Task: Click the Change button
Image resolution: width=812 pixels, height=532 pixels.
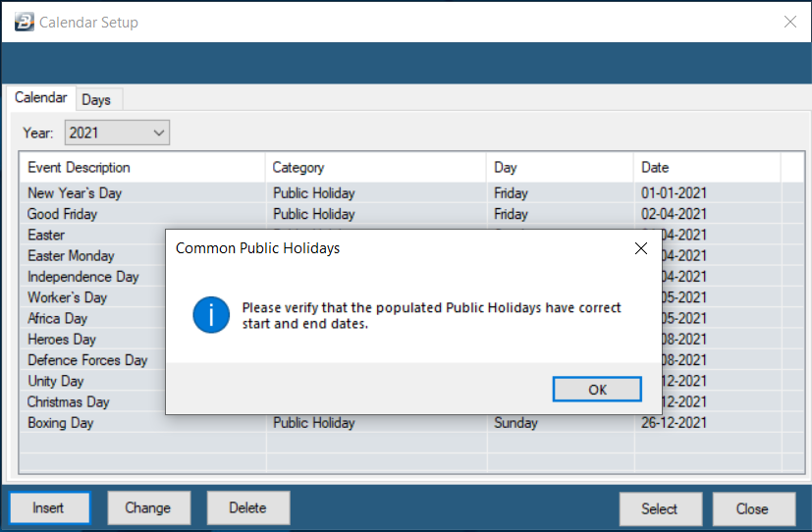Action: pos(148,507)
